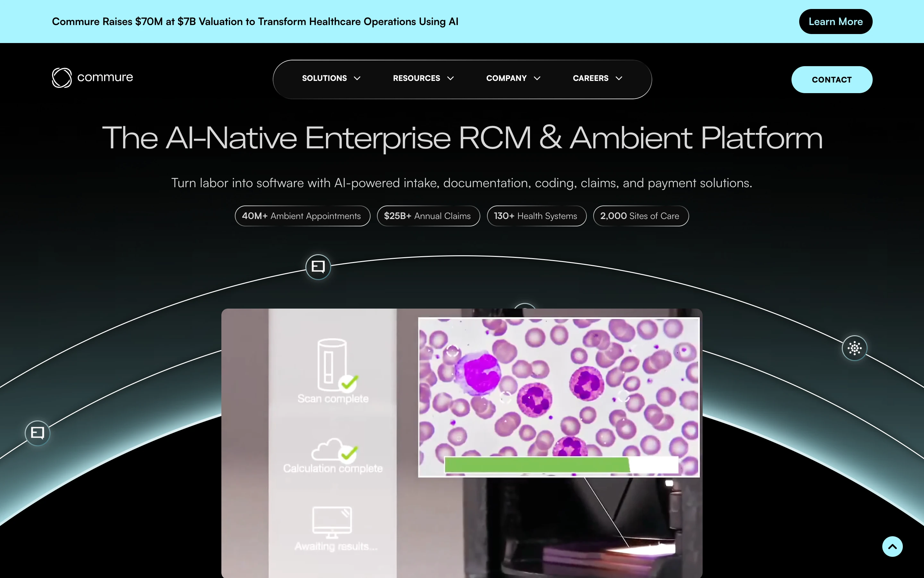Click the 130+ Health Systems pill
924x578 pixels.
click(536, 216)
